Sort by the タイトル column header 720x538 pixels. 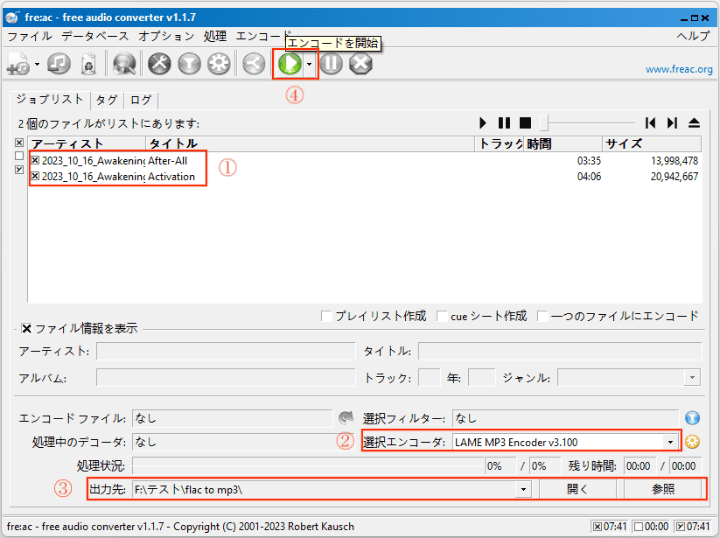pyautogui.click(x=310, y=144)
